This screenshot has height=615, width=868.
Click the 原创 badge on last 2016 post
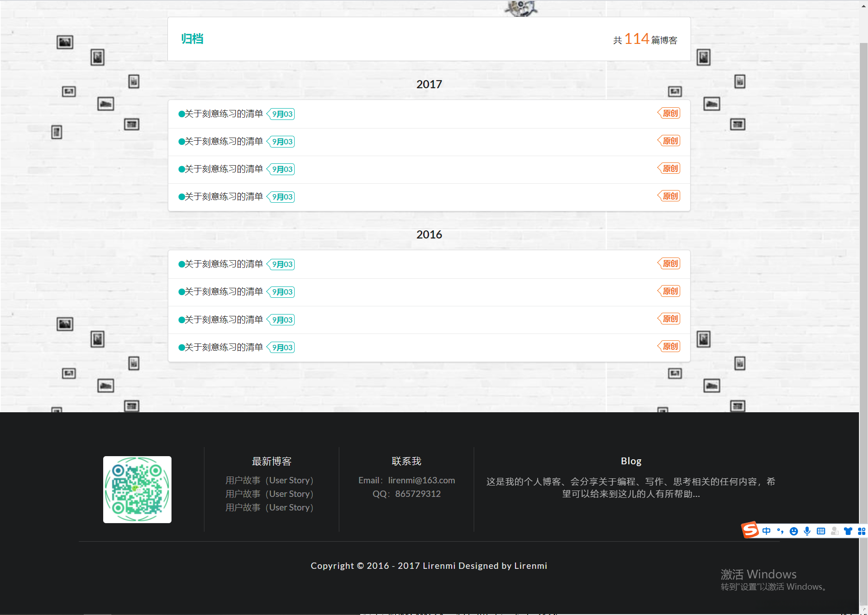click(669, 346)
